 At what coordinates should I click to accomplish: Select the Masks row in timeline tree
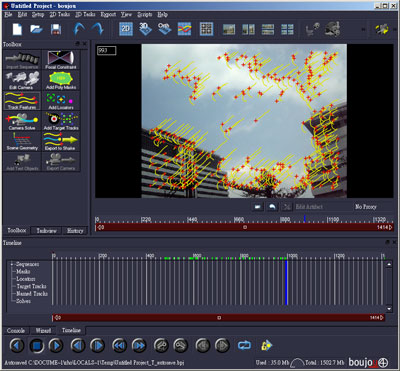pos(23,272)
